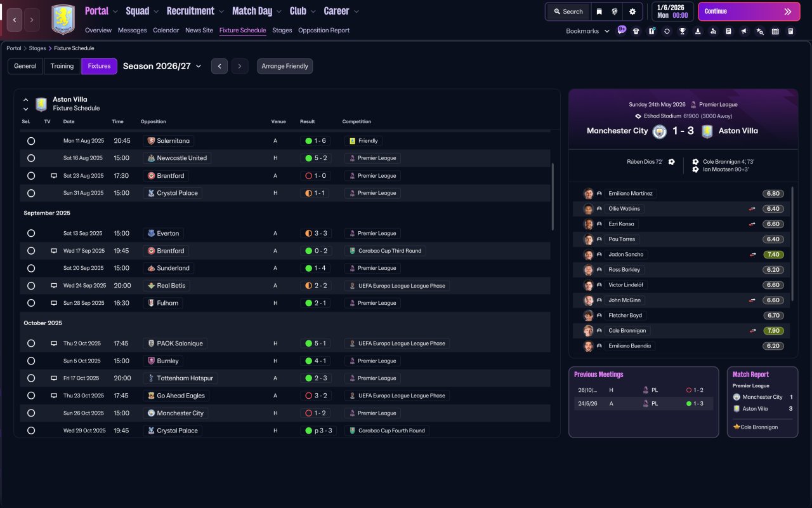Open the world globe icon
Image resolution: width=812 pixels, height=508 pixels.
(615, 11)
